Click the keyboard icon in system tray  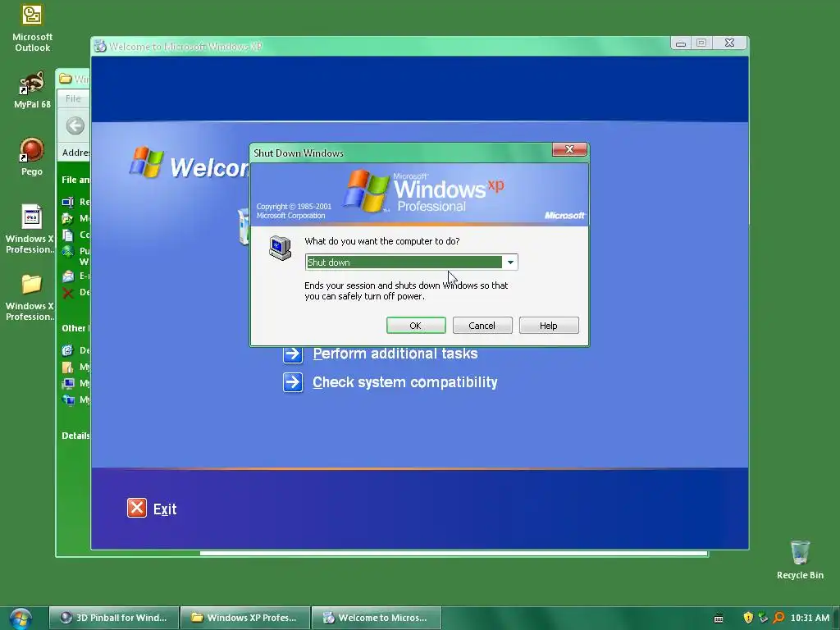[719, 619]
